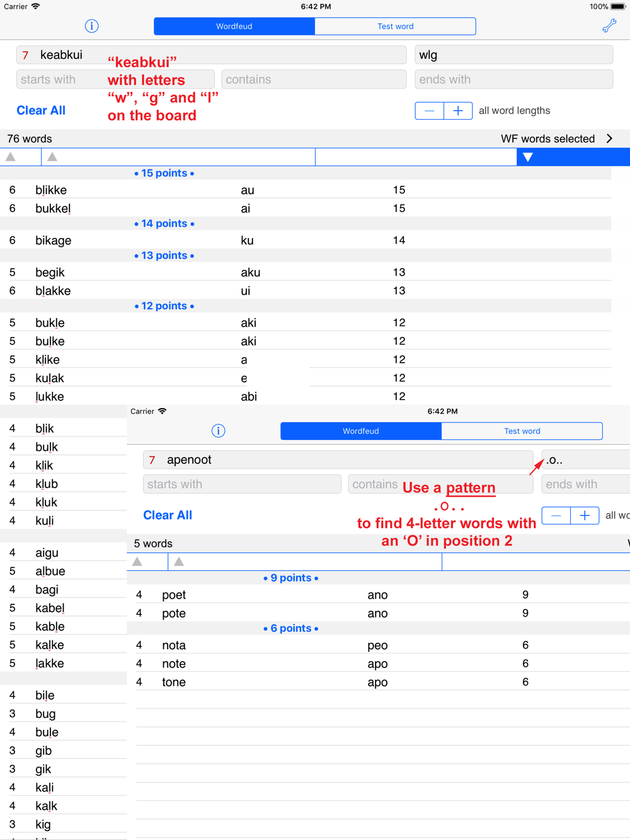Sort by points using white down triangle
The width and height of the screenshot is (630, 840).
pyautogui.click(x=528, y=157)
